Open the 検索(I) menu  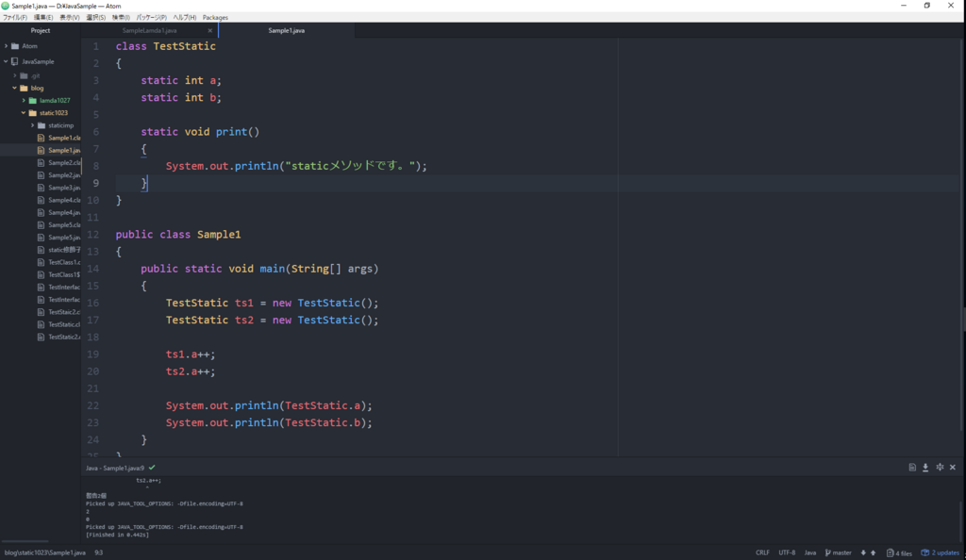(121, 17)
